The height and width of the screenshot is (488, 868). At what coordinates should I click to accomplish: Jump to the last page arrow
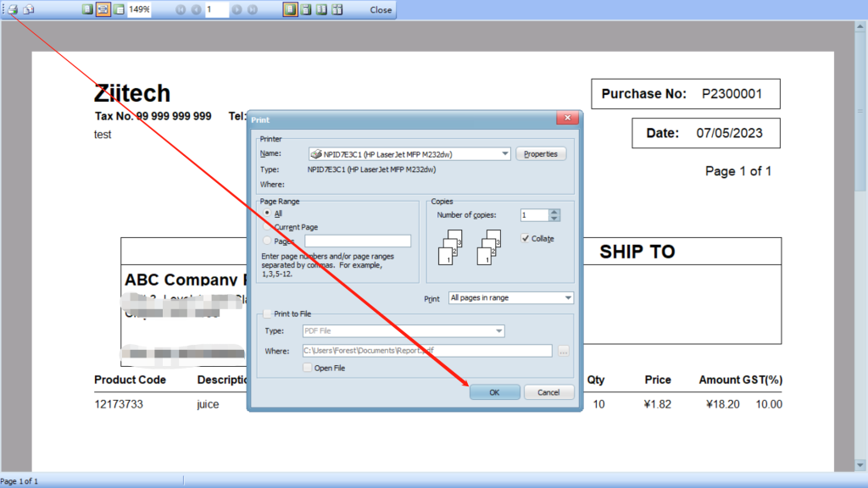pyautogui.click(x=253, y=10)
